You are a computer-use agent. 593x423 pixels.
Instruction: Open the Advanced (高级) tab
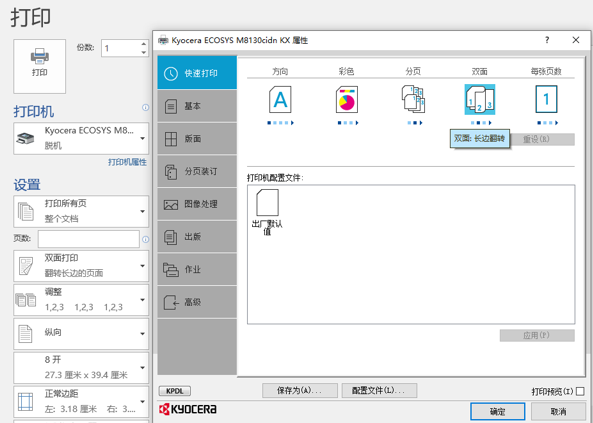(197, 302)
